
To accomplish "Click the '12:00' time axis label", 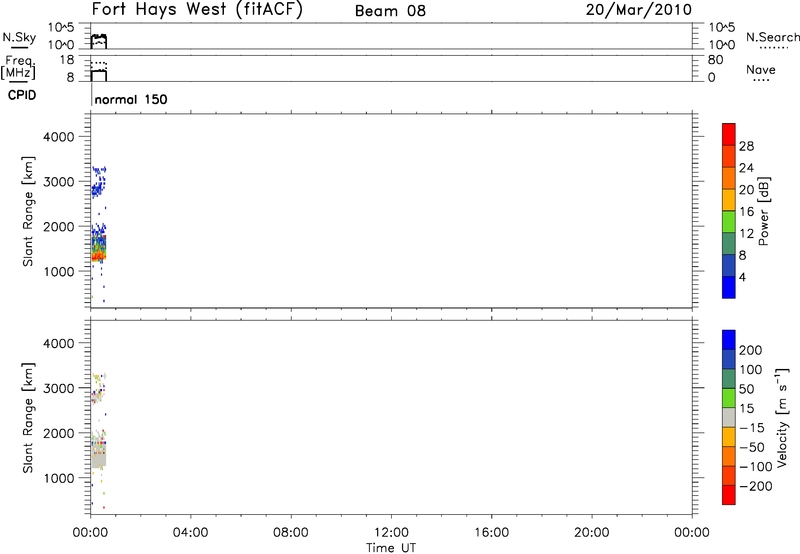I will (x=391, y=533).
